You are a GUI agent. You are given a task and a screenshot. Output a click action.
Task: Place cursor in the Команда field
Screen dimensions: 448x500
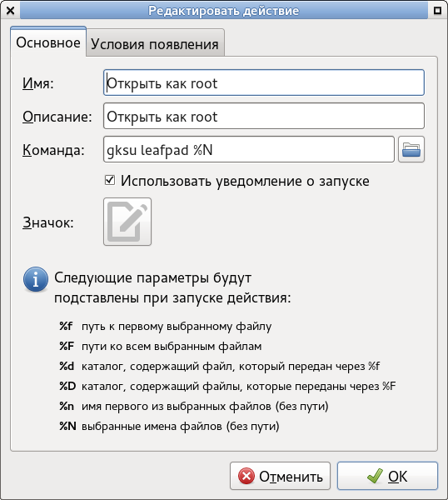click(x=249, y=149)
